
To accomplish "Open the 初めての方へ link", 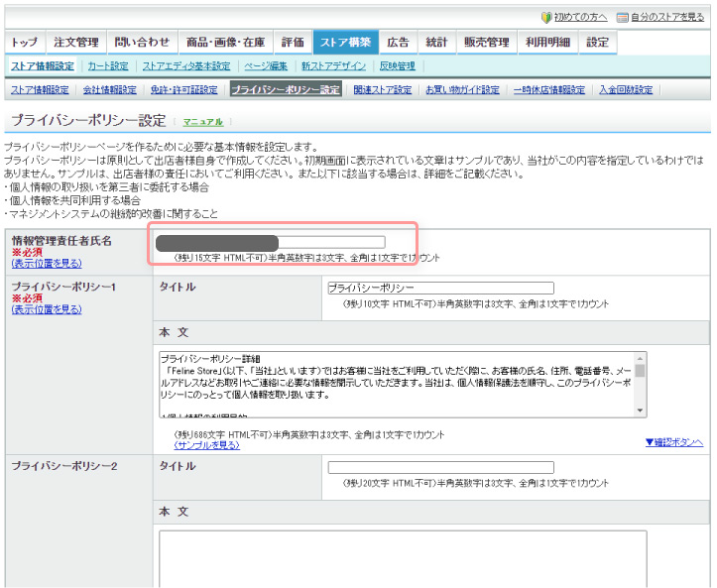I will click(x=581, y=18).
